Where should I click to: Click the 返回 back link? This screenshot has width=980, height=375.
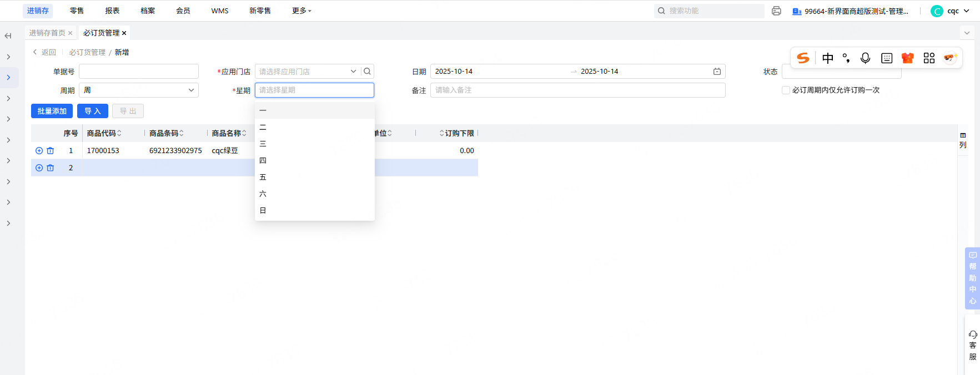tap(44, 52)
